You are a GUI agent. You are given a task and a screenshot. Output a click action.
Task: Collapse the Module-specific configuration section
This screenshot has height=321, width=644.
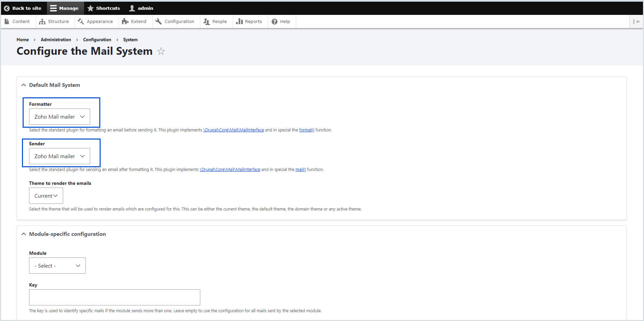(x=24, y=234)
